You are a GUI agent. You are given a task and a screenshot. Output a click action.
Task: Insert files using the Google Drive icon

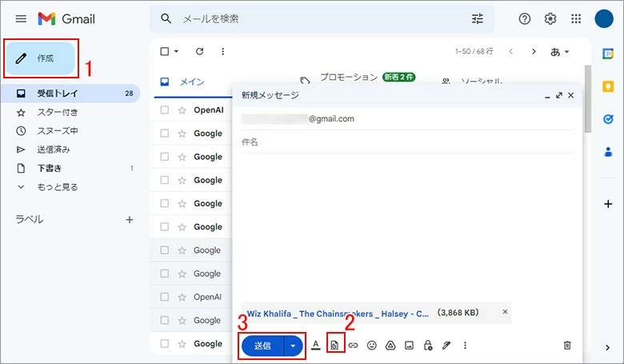pos(390,346)
